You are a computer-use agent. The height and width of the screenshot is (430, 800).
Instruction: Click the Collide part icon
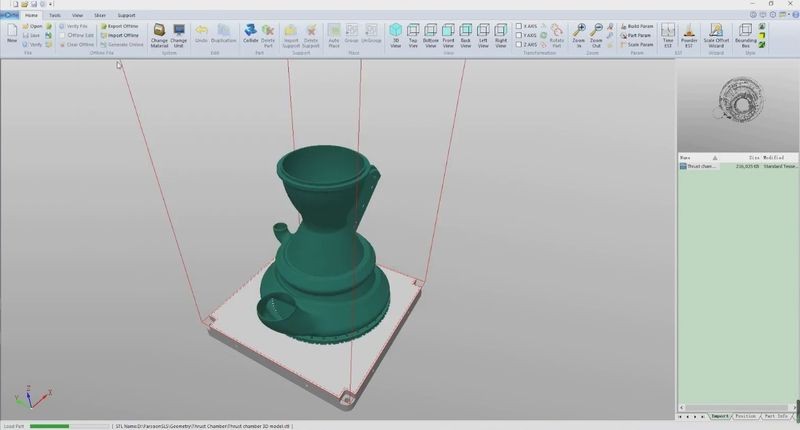(x=251, y=35)
